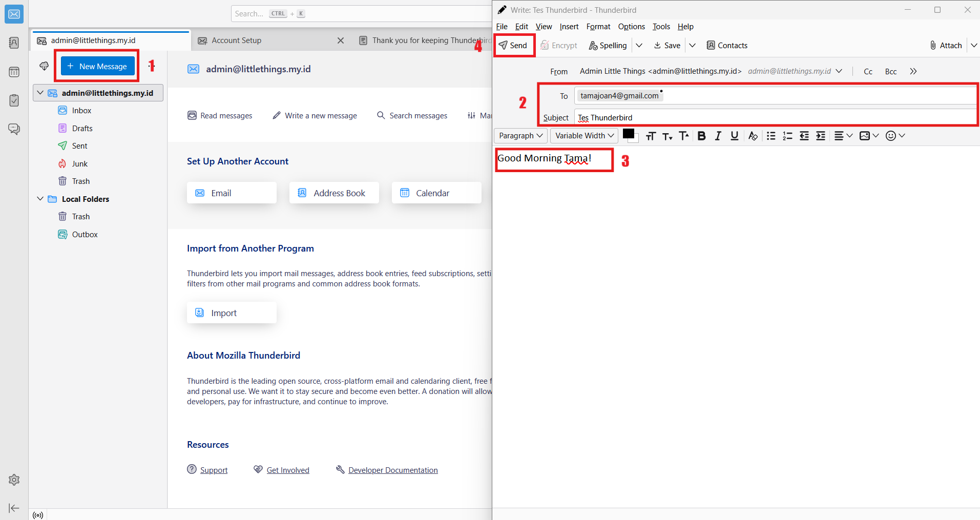980x520 pixels.
Task: Save the message as draft
Action: point(667,46)
